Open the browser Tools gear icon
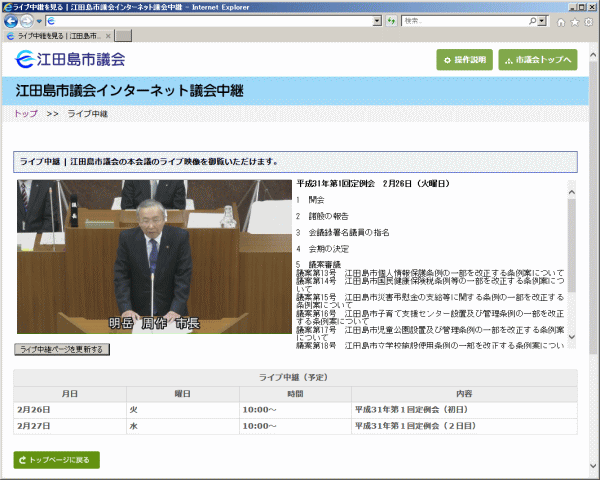This screenshot has height=480, width=600. click(x=589, y=22)
